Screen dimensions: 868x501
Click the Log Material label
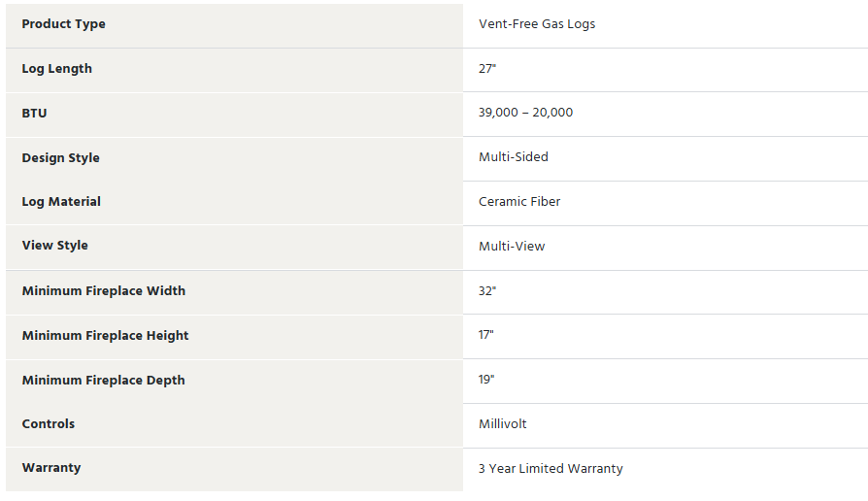click(x=61, y=202)
